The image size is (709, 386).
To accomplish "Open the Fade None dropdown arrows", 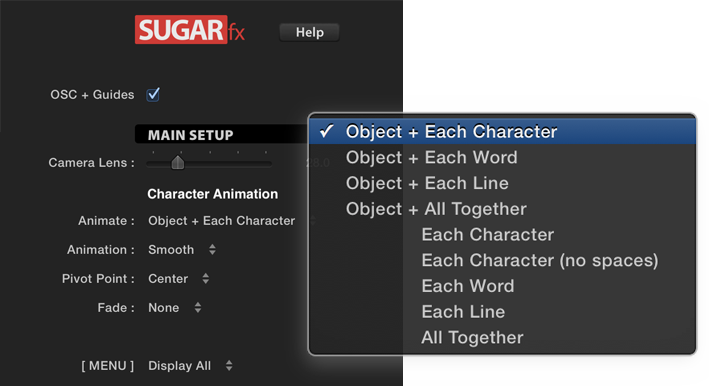I will [198, 308].
